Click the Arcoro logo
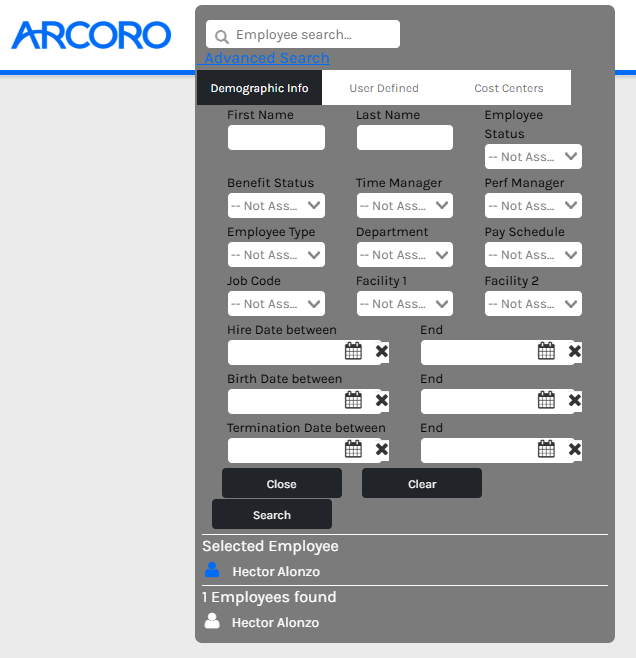Screen dimensions: 636x658 (x=91, y=35)
